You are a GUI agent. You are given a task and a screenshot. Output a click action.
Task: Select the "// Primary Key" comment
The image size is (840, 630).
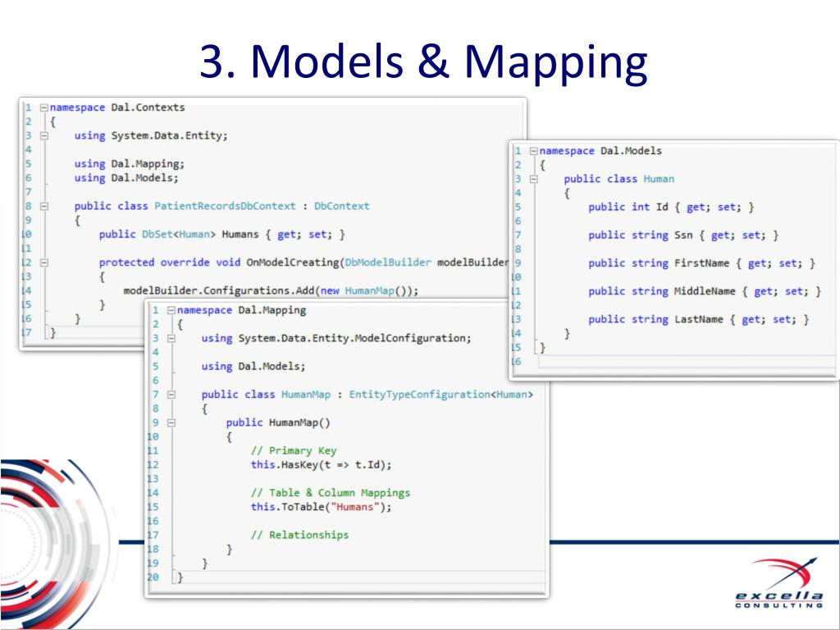click(x=294, y=451)
